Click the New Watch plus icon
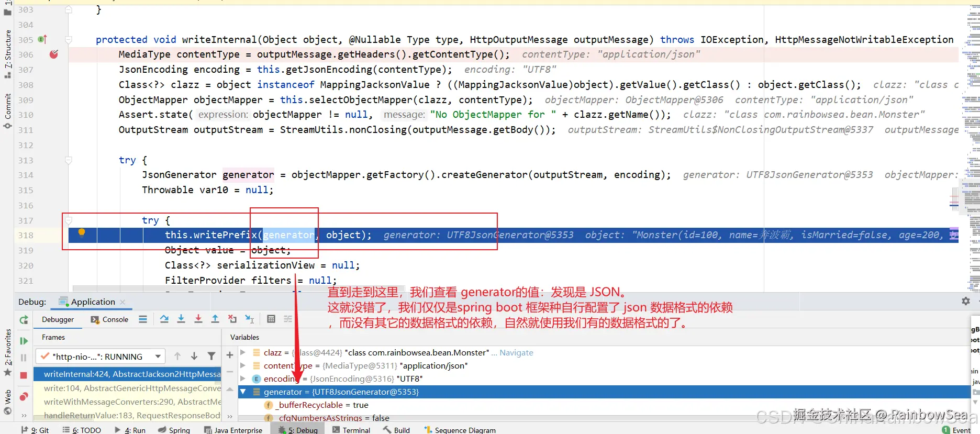 tap(229, 355)
